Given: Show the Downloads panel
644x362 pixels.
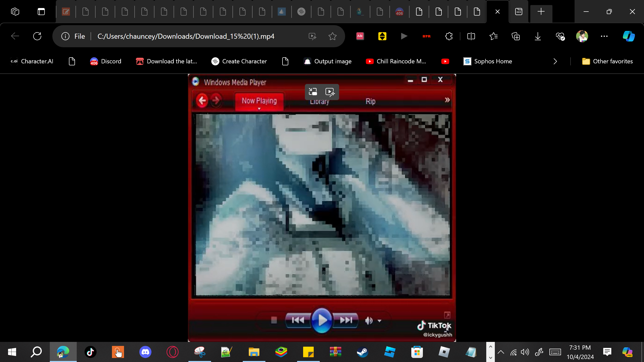Looking at the screenshot, I should pos(538,36).
